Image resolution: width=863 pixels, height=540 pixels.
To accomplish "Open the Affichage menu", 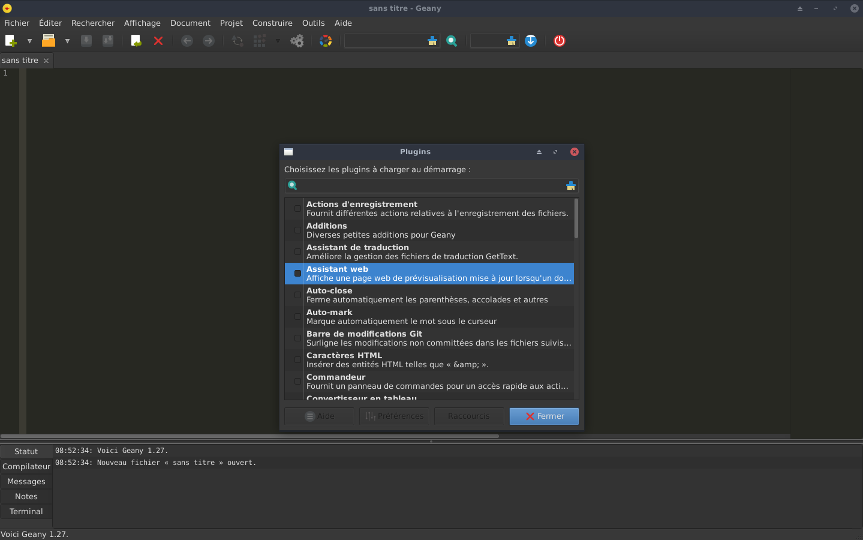I will [x=142, y=23].
